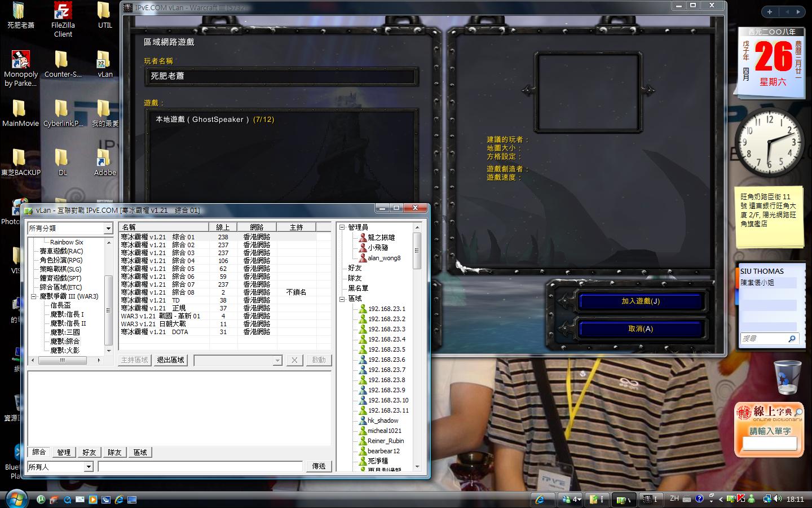Click the category tree vertical scrollbar

pos(109,296)
